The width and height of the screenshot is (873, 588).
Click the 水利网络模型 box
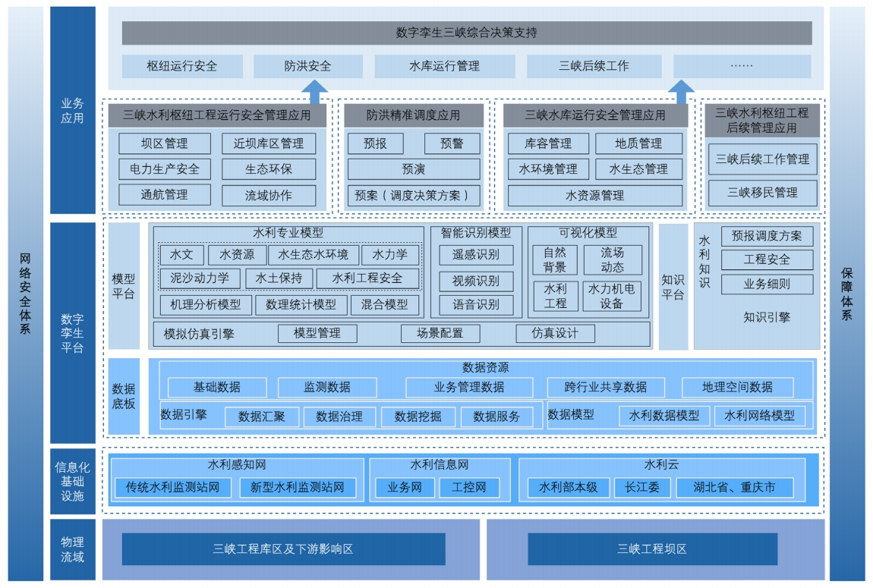coord(759,416)
